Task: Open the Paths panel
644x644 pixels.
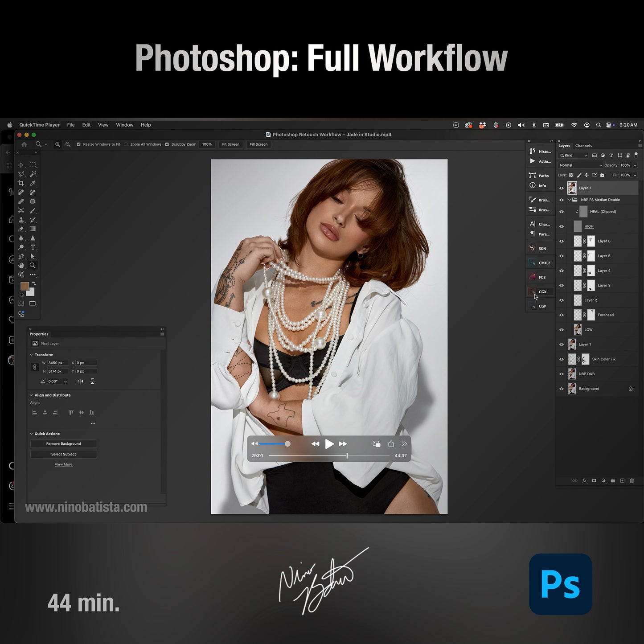Action: pos(541,176)
